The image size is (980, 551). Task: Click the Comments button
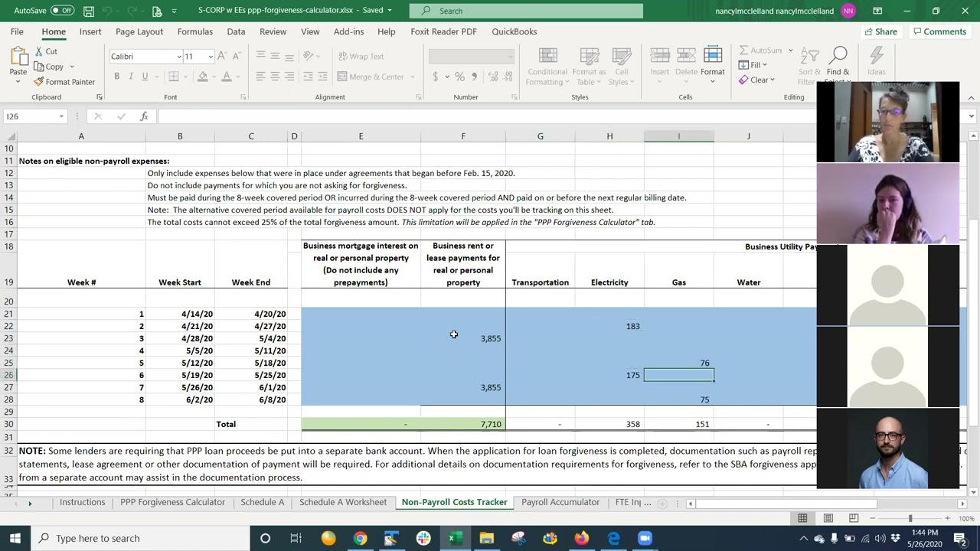939,31
